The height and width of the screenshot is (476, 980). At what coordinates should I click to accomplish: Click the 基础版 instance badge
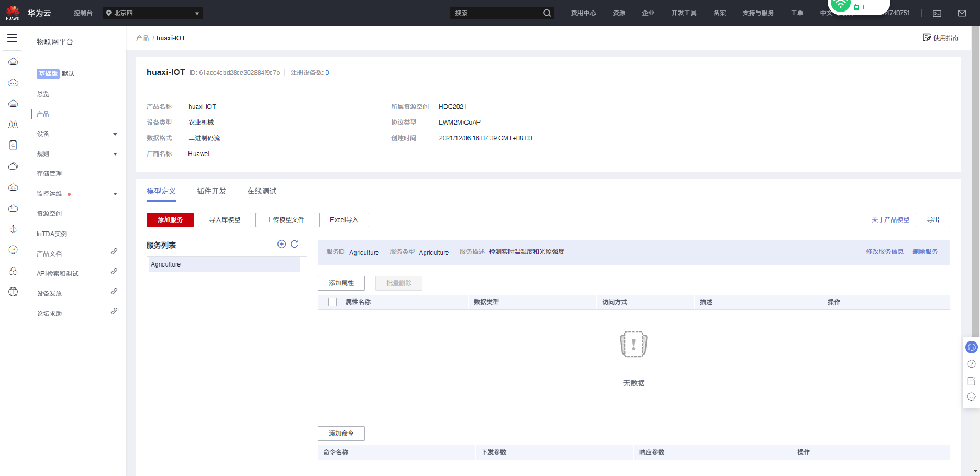(48, 74)
